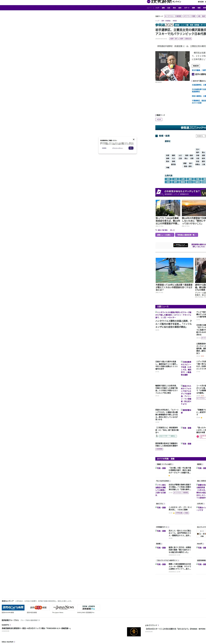Select 和歌山 on the election district map
The height and width of the screenshot is (644, 206).
(x=198, y=165)
